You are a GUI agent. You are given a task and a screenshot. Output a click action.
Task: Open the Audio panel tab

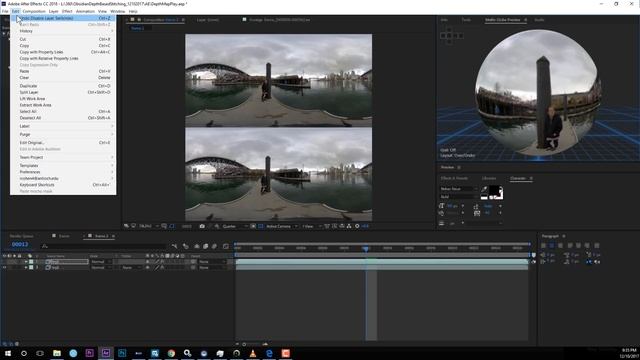coord(539,20)
